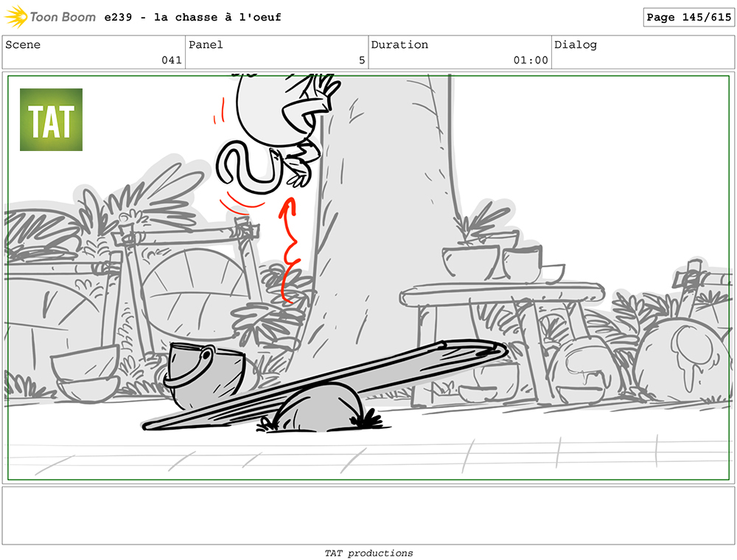Click the storyboard panel image
The image size is (737, 560).
(368, 278)
